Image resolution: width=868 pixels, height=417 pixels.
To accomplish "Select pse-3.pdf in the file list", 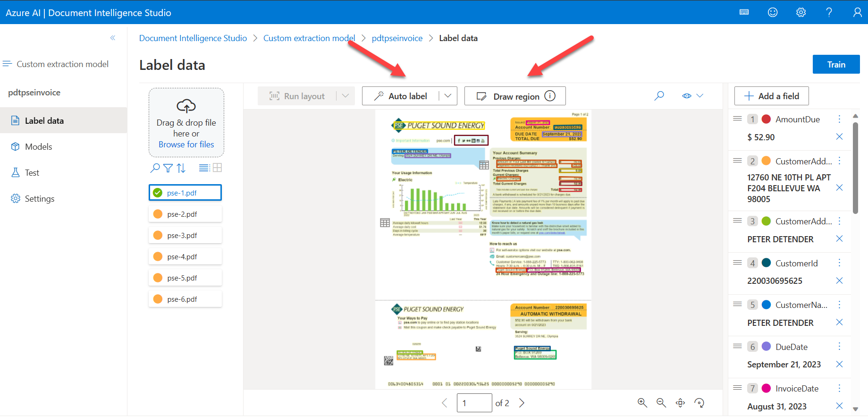I will 185,235.
